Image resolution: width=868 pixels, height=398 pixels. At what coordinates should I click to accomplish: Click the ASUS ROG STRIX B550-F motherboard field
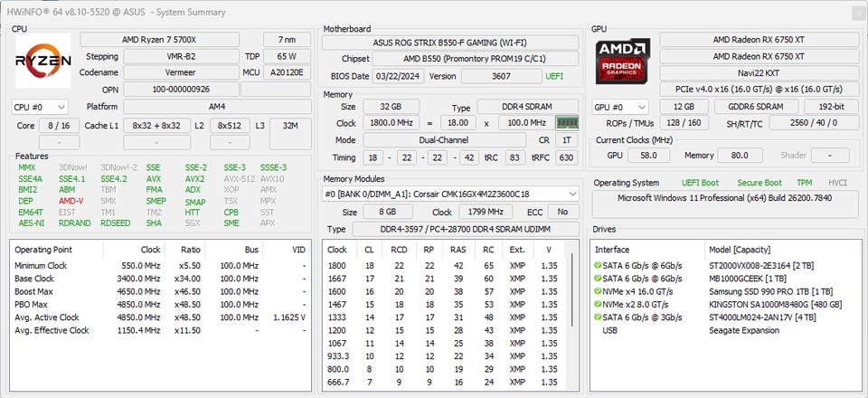coord(450,43)
